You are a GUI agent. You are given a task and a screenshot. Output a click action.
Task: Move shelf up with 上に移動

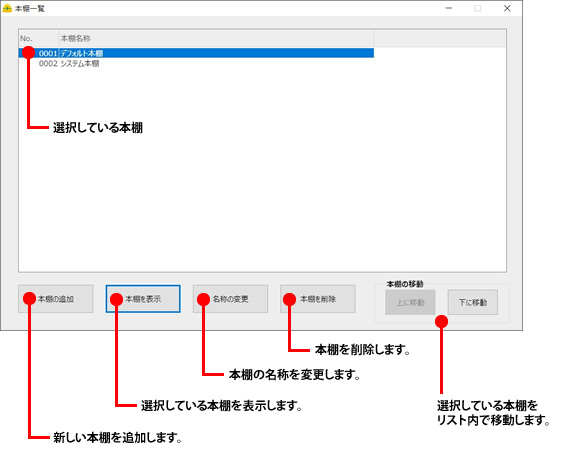point(410,302)
